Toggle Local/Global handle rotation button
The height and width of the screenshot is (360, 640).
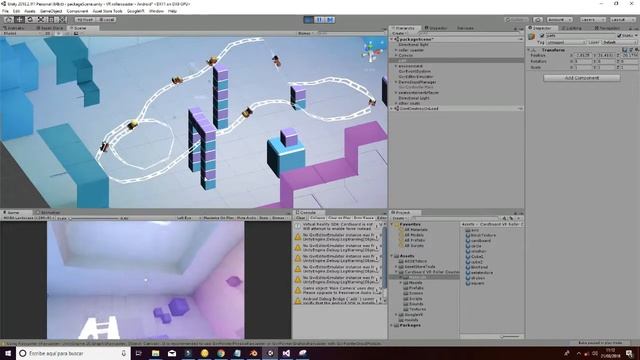[x=106, y=20]
